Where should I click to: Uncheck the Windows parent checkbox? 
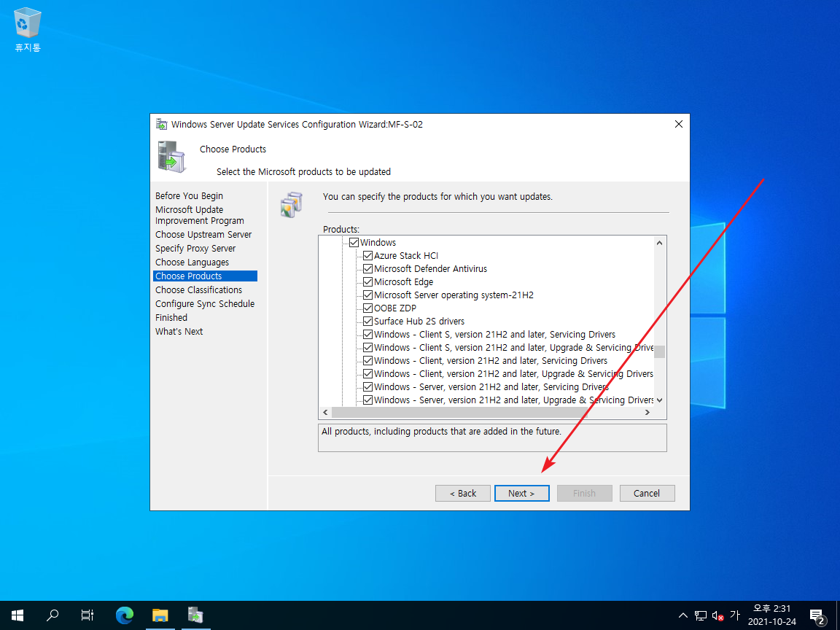(x=354, y=243)
